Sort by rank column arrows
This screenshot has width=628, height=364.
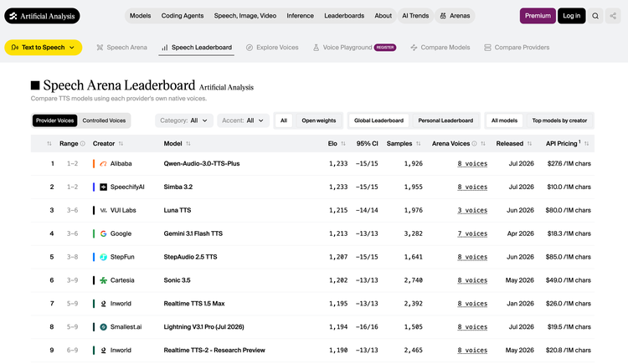(49, 143)
